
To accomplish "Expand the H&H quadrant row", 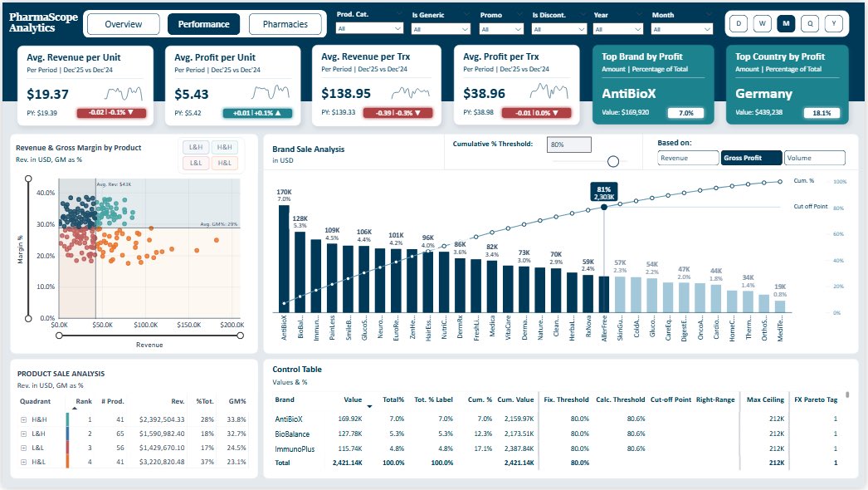I will 24,419.
